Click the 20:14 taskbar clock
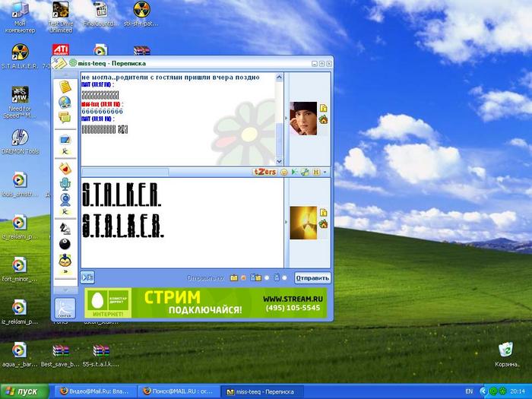 518,391
